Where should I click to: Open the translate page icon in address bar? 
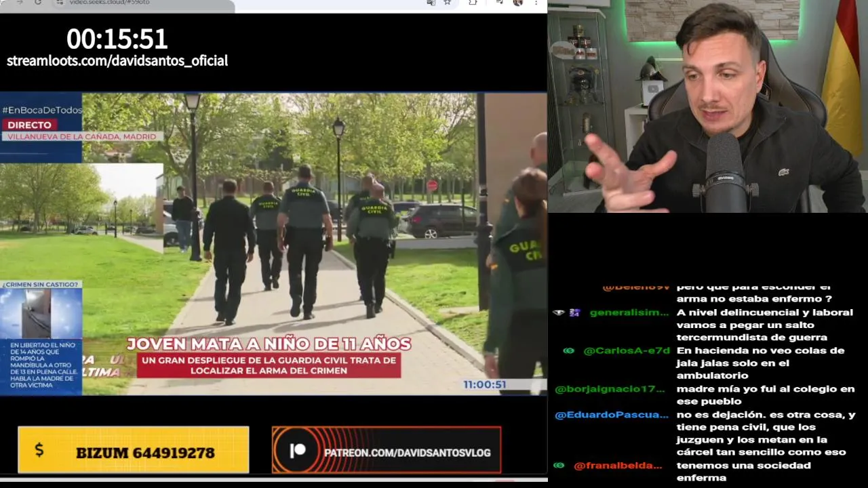(431, 3)
